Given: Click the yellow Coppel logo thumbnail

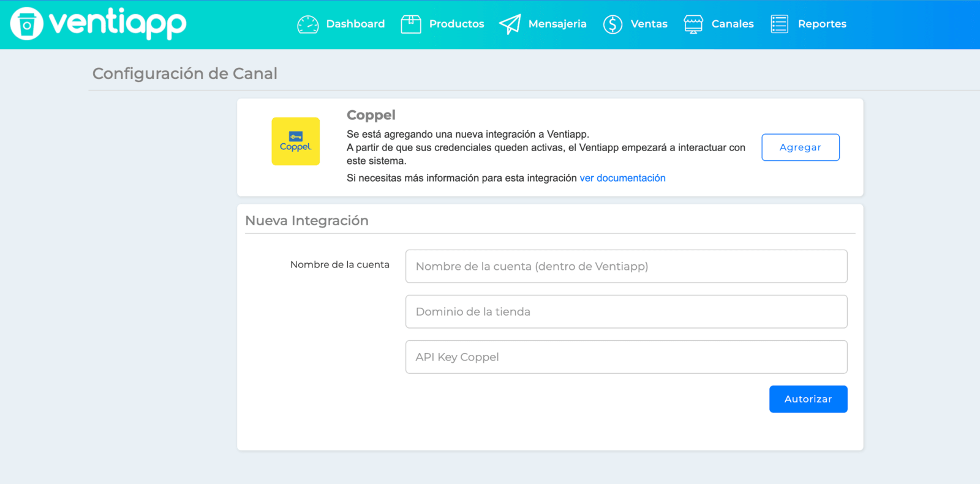Looking at the screenshot, I should click(296, 141).
